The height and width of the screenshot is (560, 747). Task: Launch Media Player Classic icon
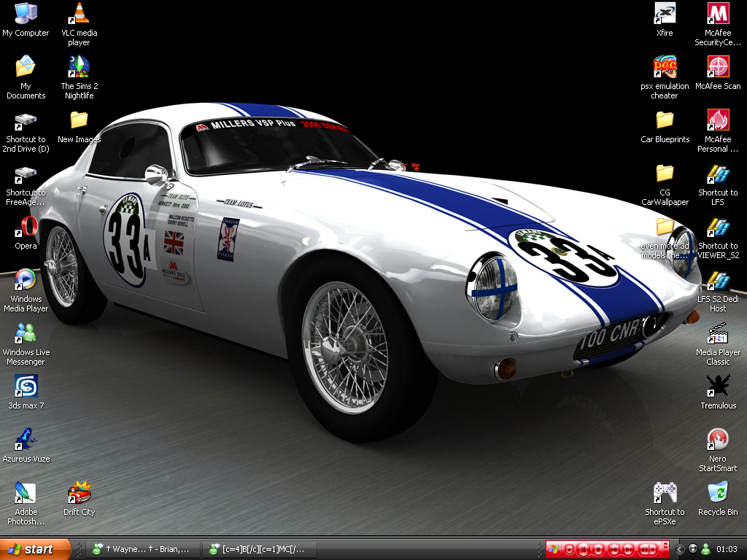(718, 344)
